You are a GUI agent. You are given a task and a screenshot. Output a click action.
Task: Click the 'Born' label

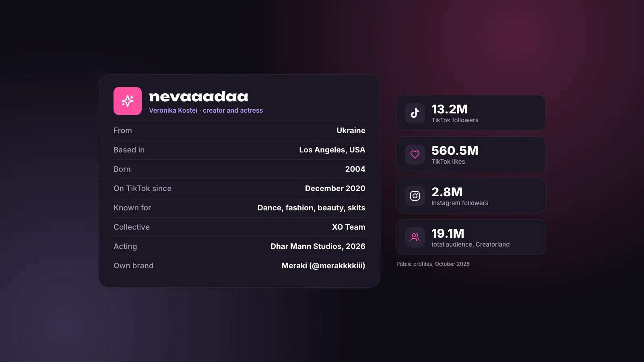click(122, 169)
